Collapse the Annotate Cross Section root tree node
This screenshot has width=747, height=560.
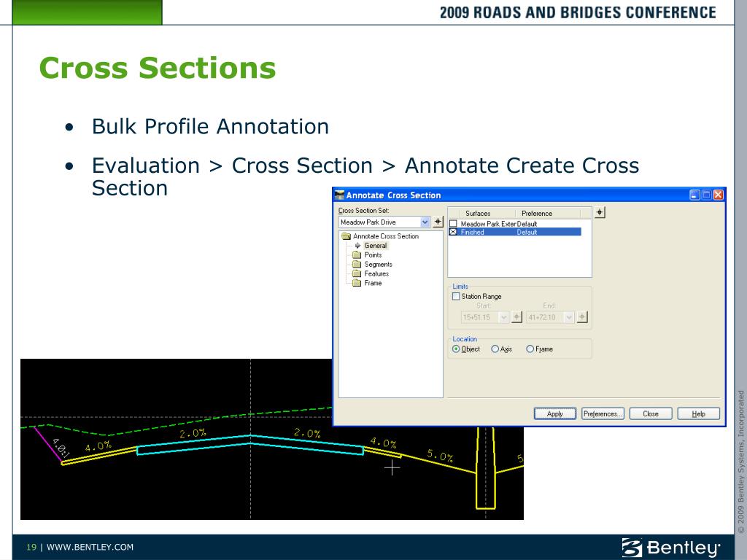pyautogui.click(x=347, y=236)
